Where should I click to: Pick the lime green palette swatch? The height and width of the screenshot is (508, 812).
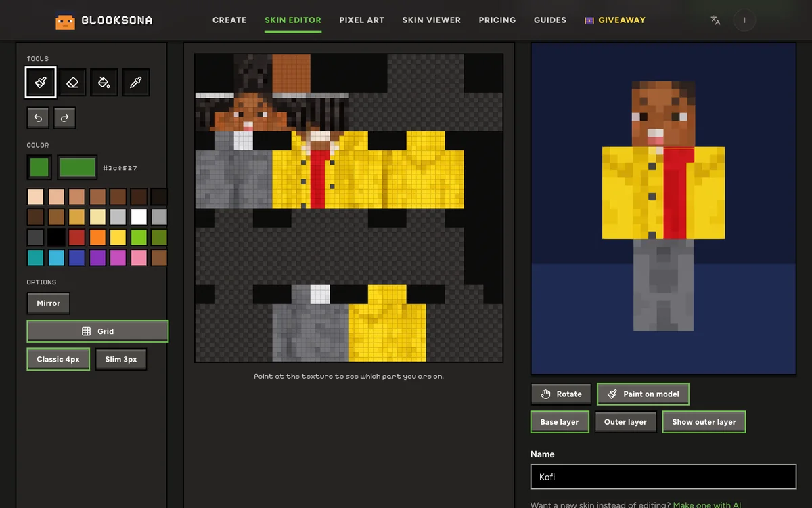pyautogui.click(x=139, y=237)
